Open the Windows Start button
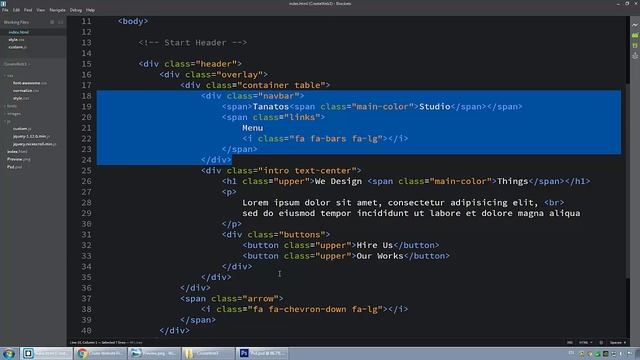The image size is (640, 360). [x=9, y=353]
